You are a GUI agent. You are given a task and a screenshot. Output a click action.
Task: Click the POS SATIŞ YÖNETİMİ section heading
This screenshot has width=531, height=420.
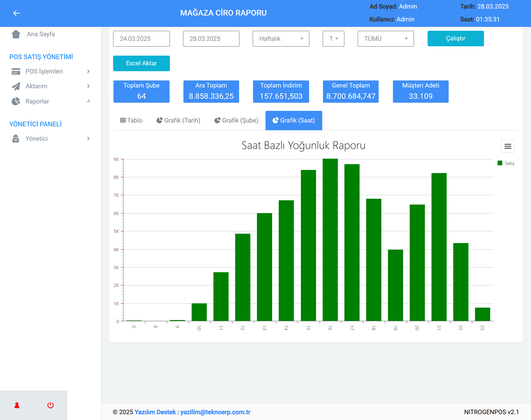[41, 57]
